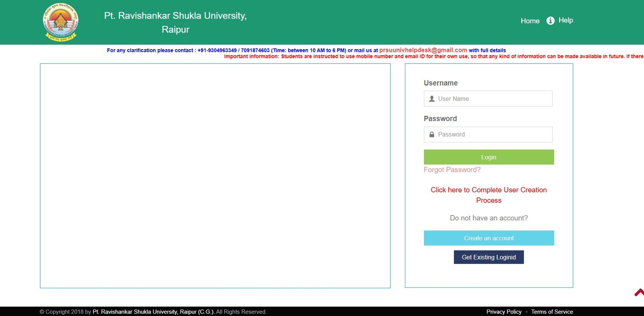The height and width of the screenshot is (316, 644).
Task: Open the Privacy Policy footer link
Action: [504, 312]
